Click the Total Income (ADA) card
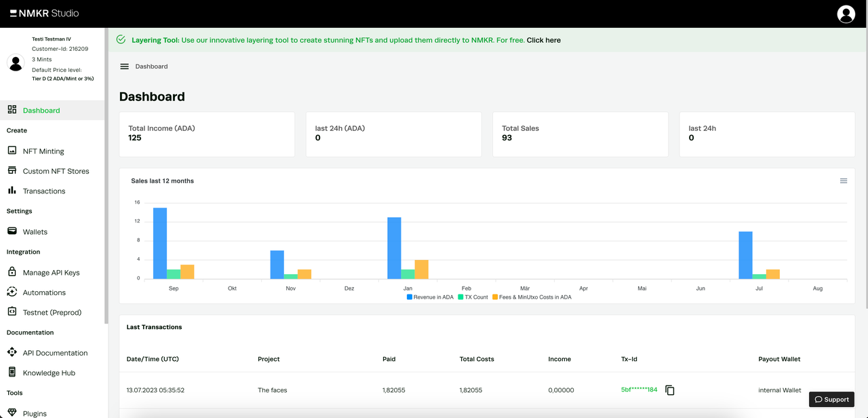 (207, 134)
